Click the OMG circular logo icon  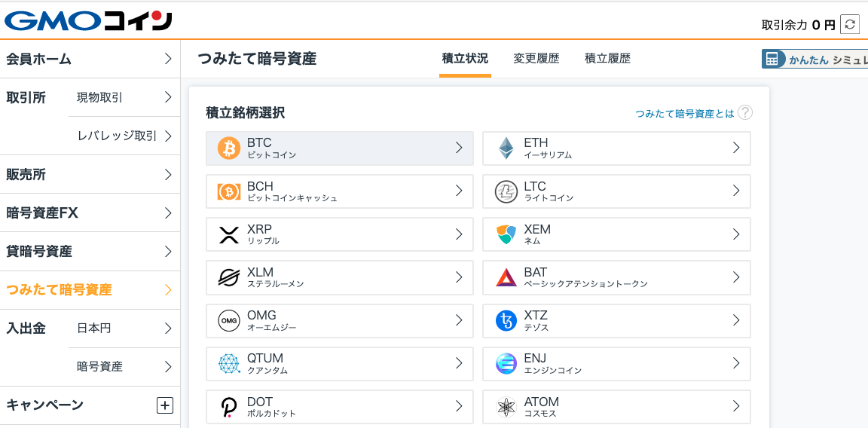coord(228,320)
